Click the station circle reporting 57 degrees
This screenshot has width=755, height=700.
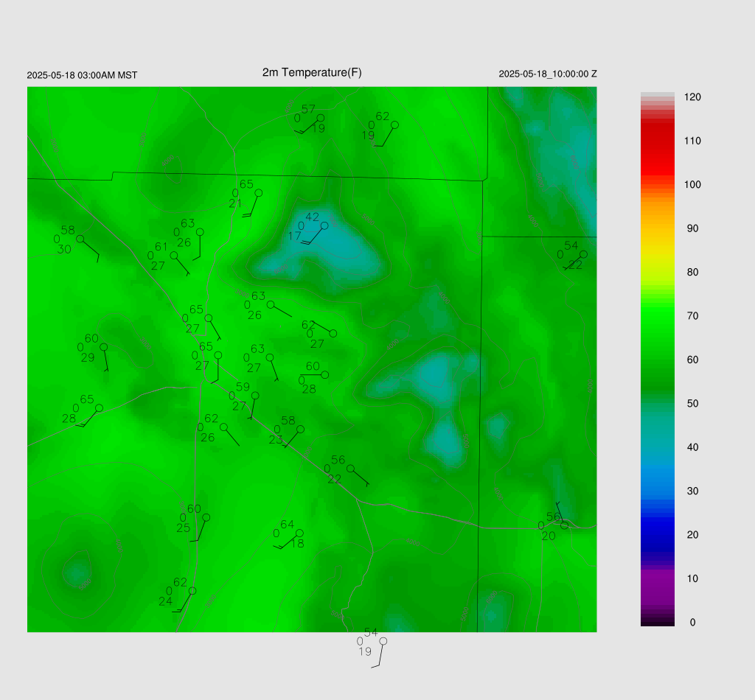click(321, 118)
